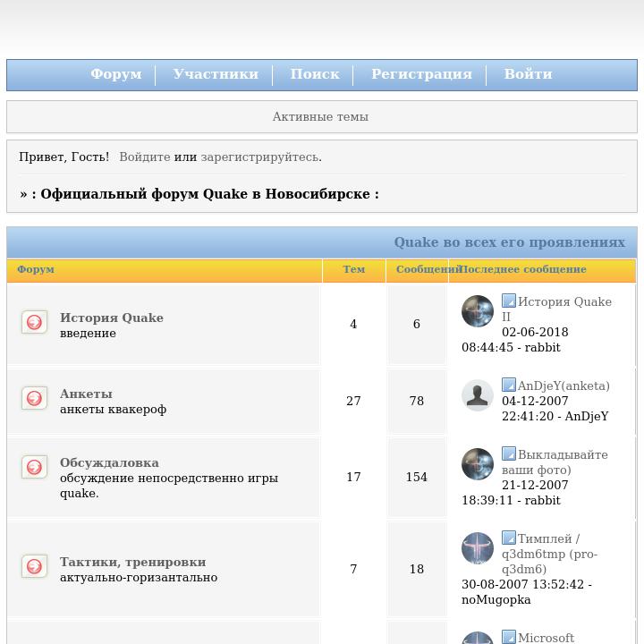This screenshot has width=644, height=644.
Task: Click the Quake во всех его проявлениях header
Action: pyautogui.click(x=510, y=242)
